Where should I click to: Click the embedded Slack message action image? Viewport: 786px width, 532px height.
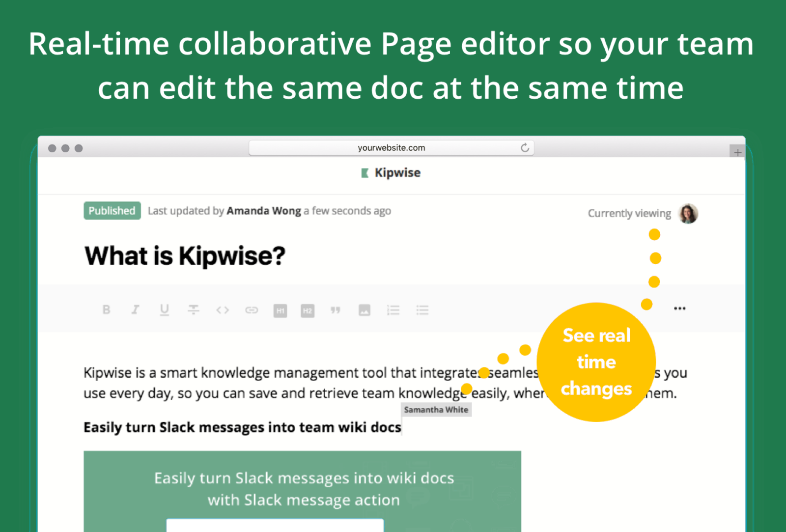[302, 491]
